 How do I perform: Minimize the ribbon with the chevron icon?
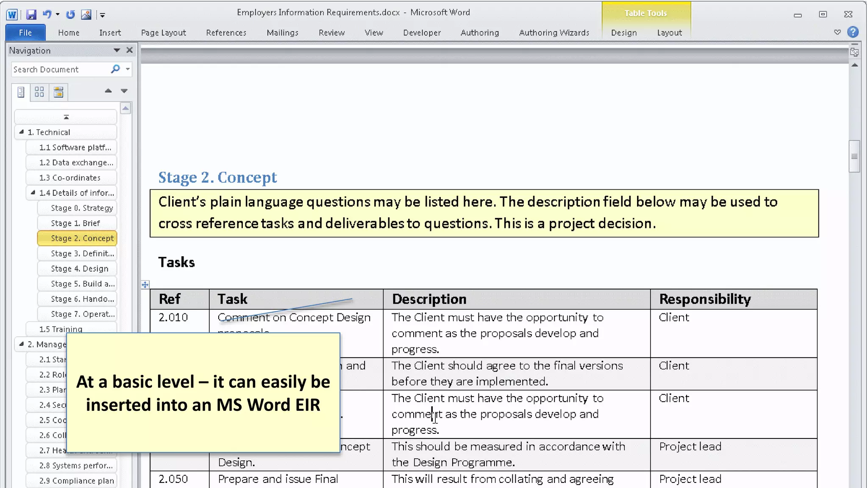[x=837, y=32]
